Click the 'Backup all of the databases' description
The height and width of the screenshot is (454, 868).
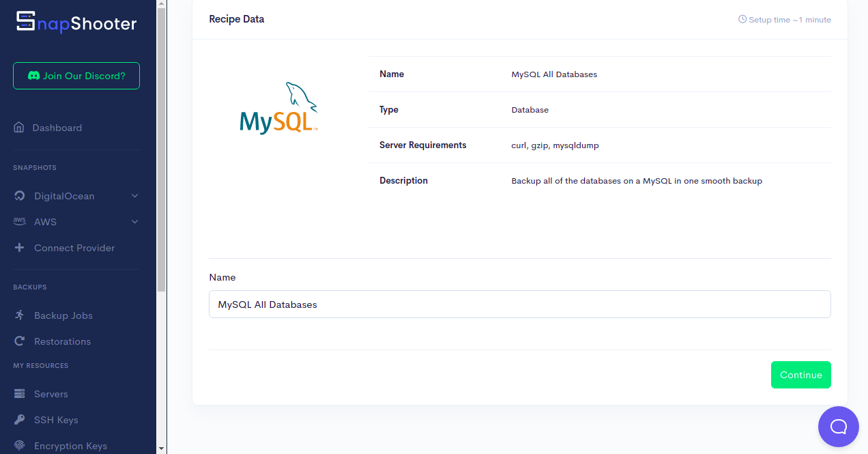637,181
